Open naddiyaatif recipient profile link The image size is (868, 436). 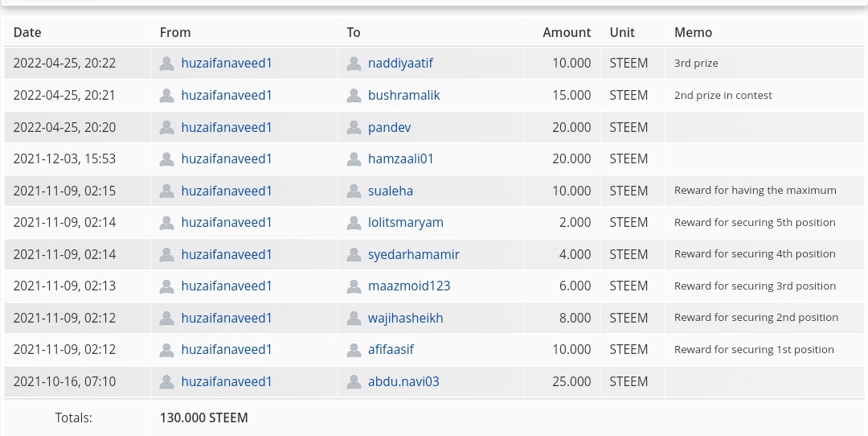[x=400, y=64]
